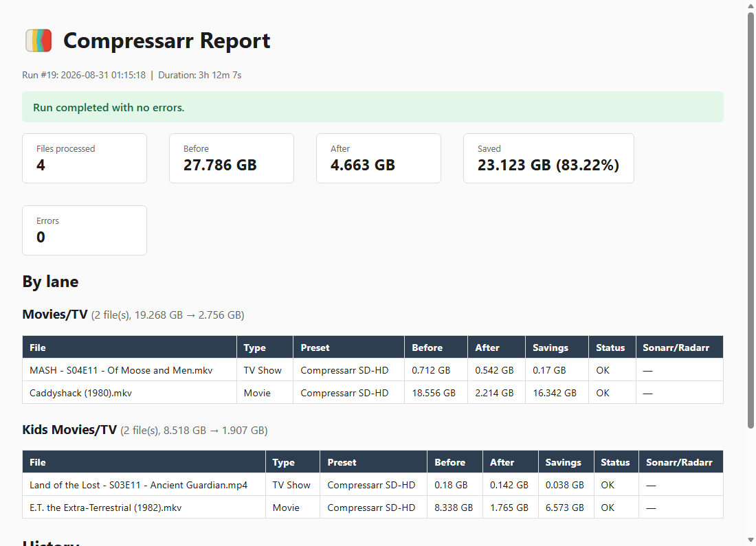Click the MASH - S04E11 - Of Moose and Men.mkv file

point(121,370)
